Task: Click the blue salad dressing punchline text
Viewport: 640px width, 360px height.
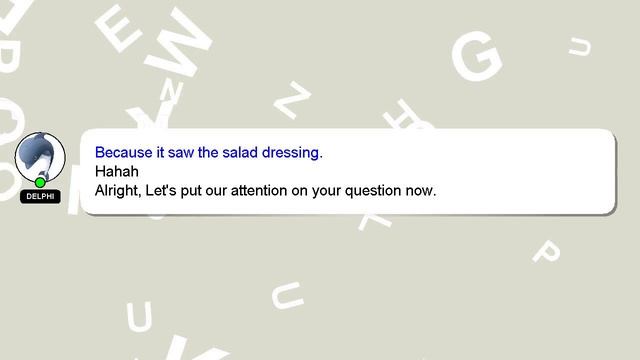Action: pos(209,152)
